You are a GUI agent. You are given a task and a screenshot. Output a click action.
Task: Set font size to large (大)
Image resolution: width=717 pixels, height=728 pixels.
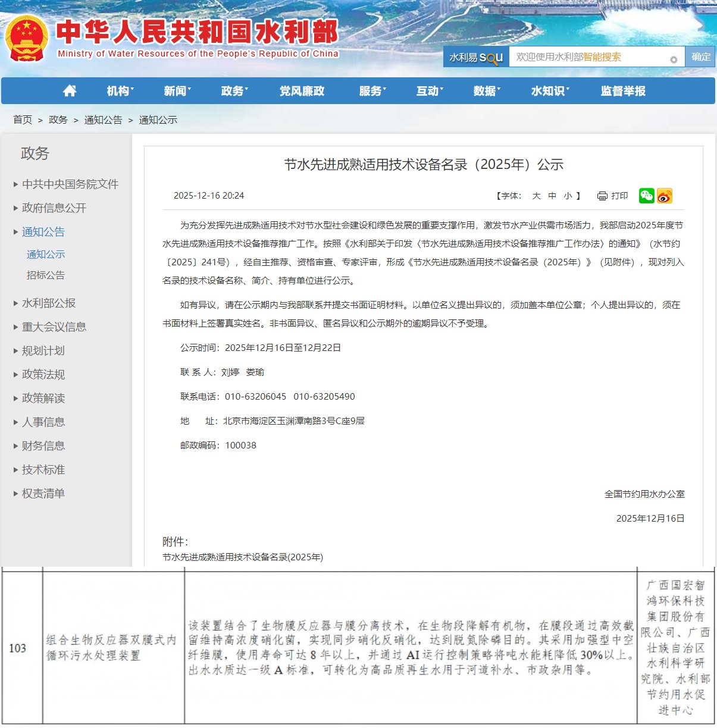coord(536,196)
